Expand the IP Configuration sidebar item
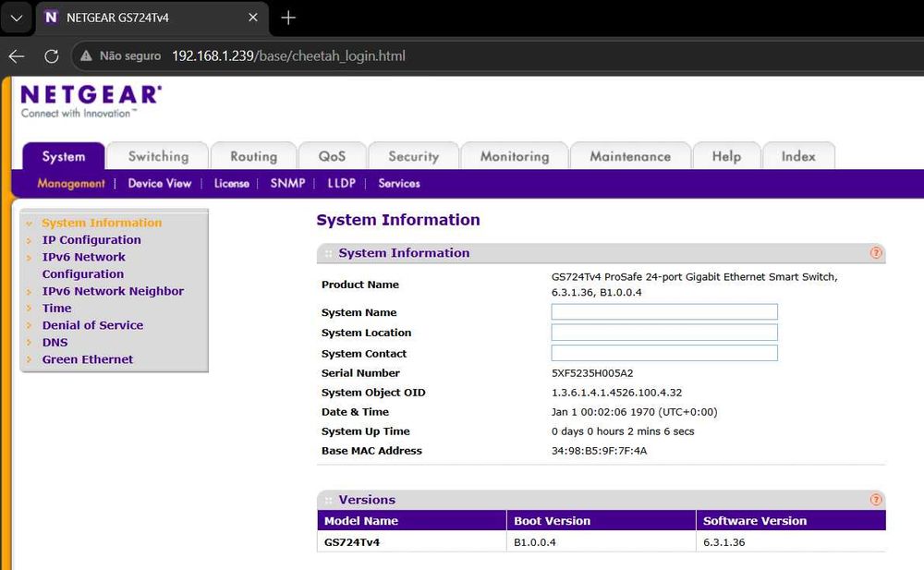924x570 pixels. (x=91, y=240)
